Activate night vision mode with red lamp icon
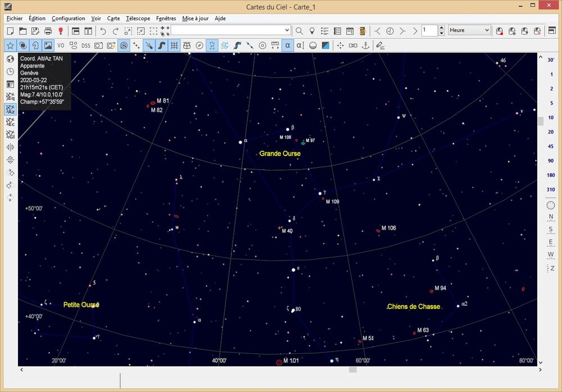 point(60,31)
